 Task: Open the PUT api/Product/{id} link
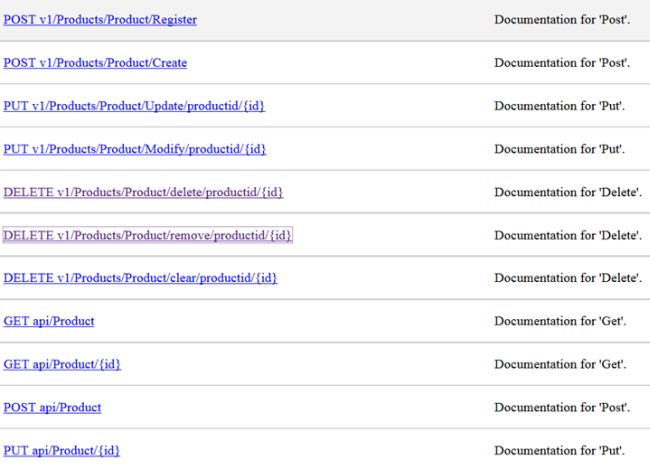[61, 450]
